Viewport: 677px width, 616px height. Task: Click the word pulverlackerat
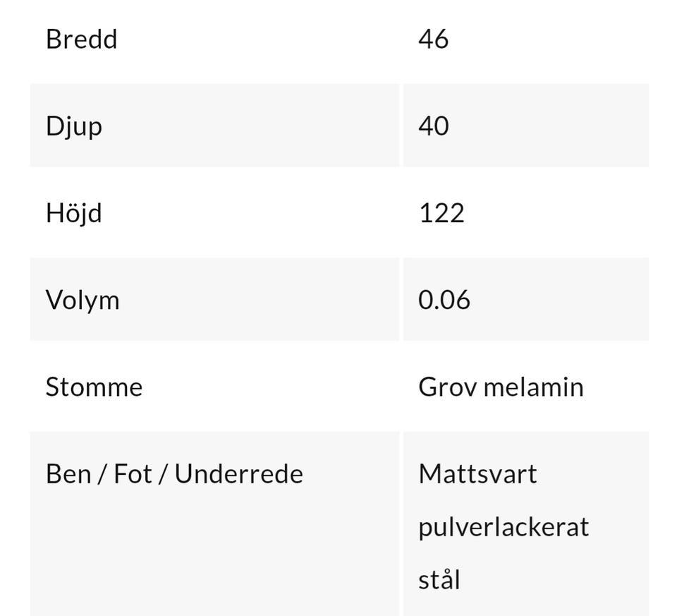tap(504, 527)
